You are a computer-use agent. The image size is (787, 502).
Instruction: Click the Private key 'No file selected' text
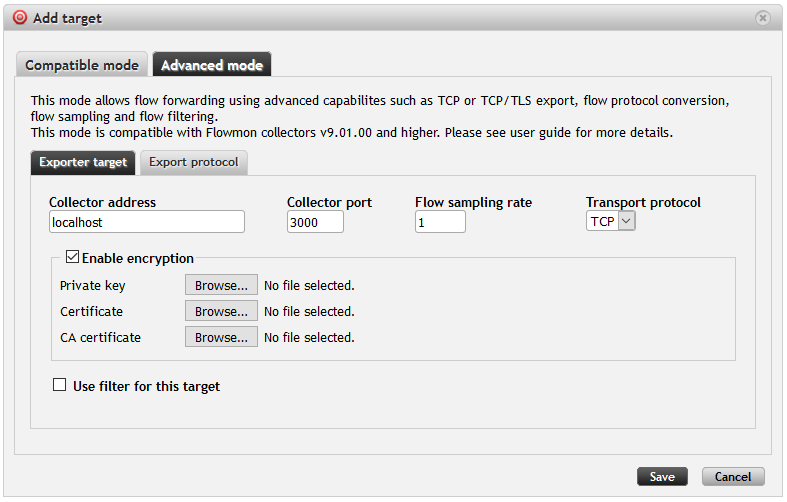[x=309, y=286]
